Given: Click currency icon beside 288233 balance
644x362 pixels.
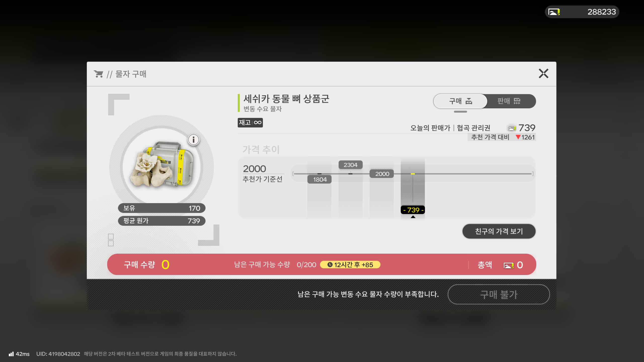Looking at the screenshot, I should point(554,12).
